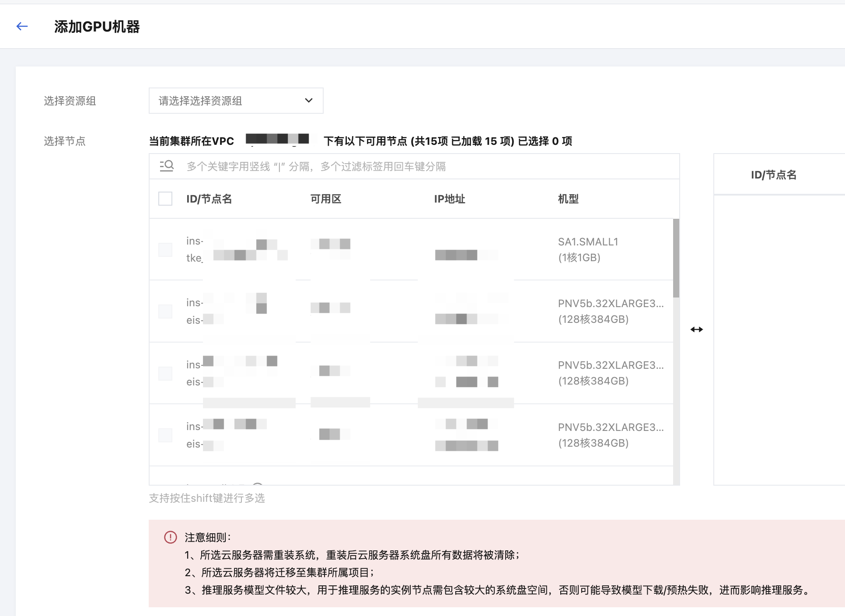This screenshot has height=616, width=845.
Task: Click the 机型 column header
Action: (x=568, y=199)
